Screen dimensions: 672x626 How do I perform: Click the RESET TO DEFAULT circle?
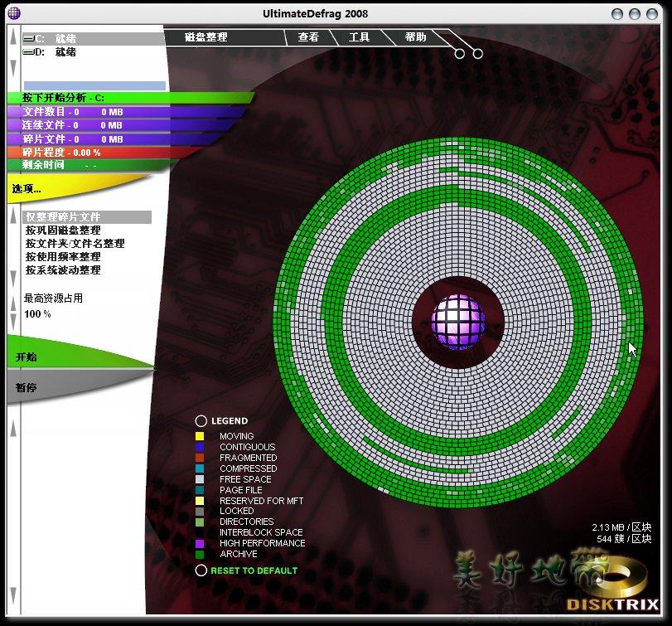tap(201, 570)
